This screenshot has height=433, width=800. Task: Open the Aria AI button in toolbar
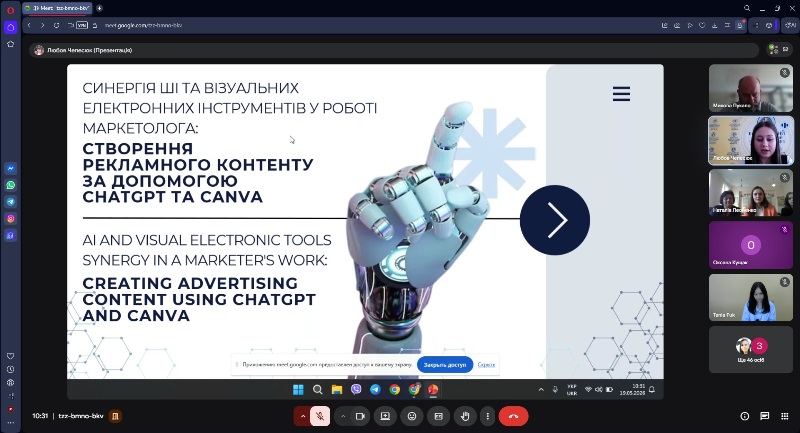point(790,25)
